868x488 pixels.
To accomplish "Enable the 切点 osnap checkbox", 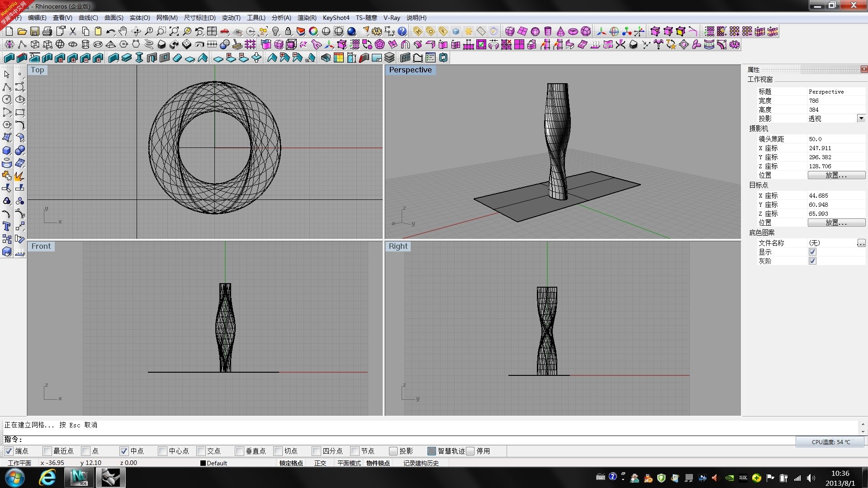I will 278,451.
